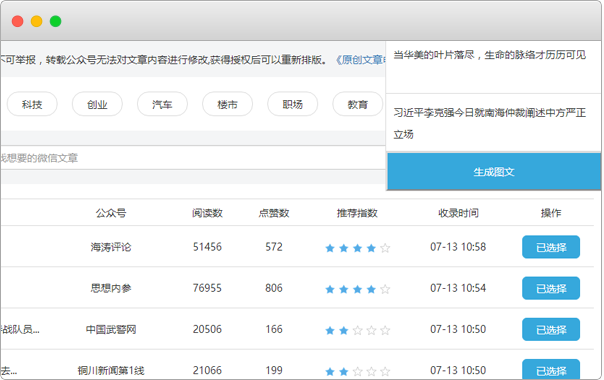Click the 阅读数 column header

[x=207, y=213]
